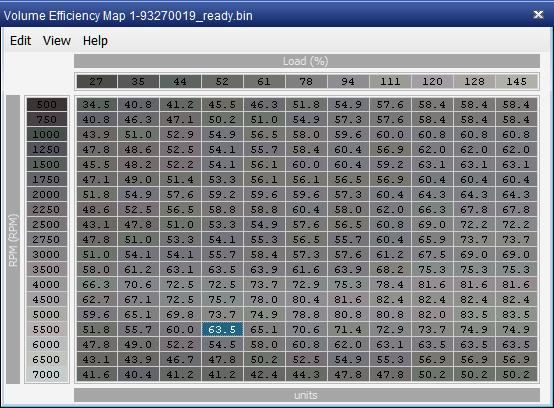Select the 3500 RPM row header

(47, 270)
